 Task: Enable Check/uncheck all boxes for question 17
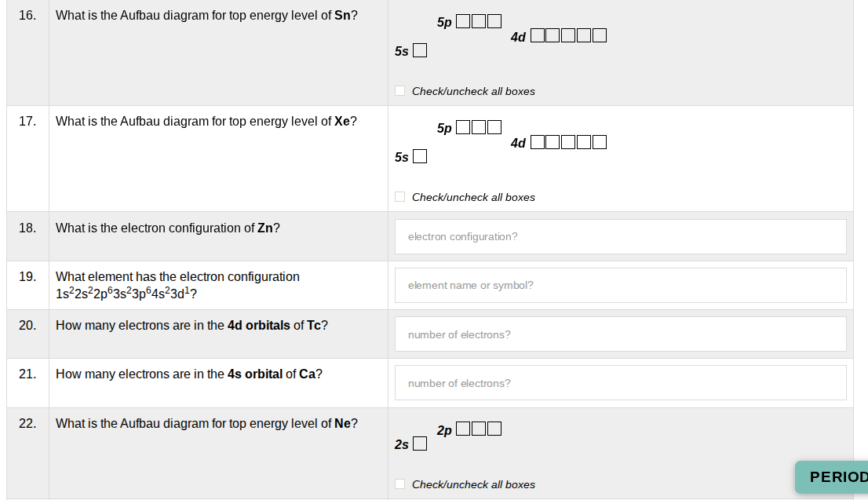(x=399, y=196)
